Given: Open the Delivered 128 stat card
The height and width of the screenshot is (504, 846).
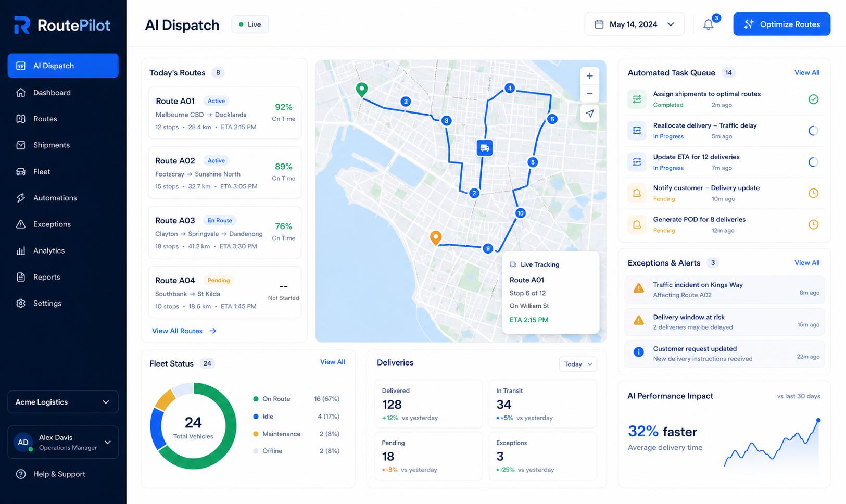Looking at the screenshot, I should (429, 404).
